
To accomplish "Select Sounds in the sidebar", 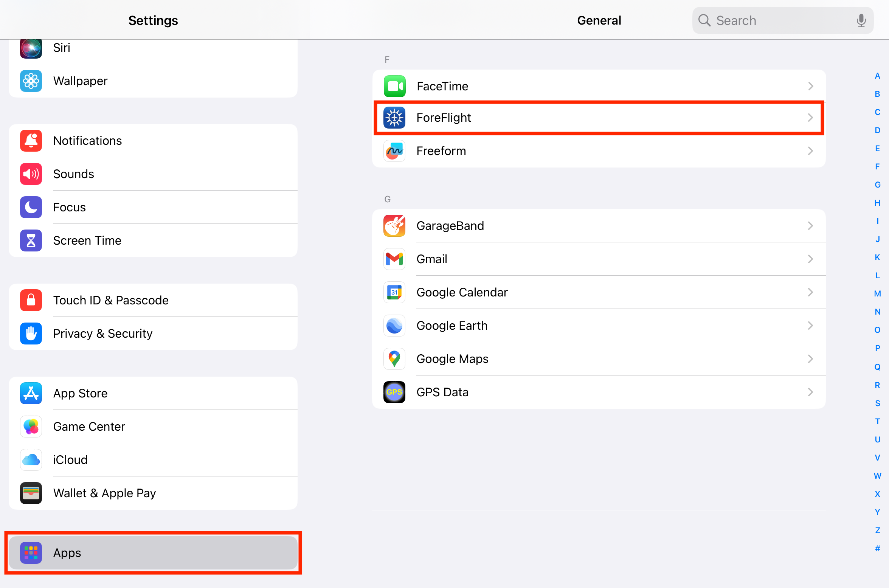I will (153, 174).
